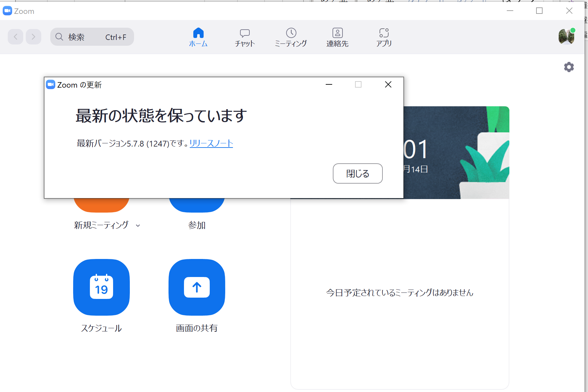The width and height of the screenshot is (588, 392).
Task: Click the settings gear icon
Action: pyautogui.click(x=569, y=67)
